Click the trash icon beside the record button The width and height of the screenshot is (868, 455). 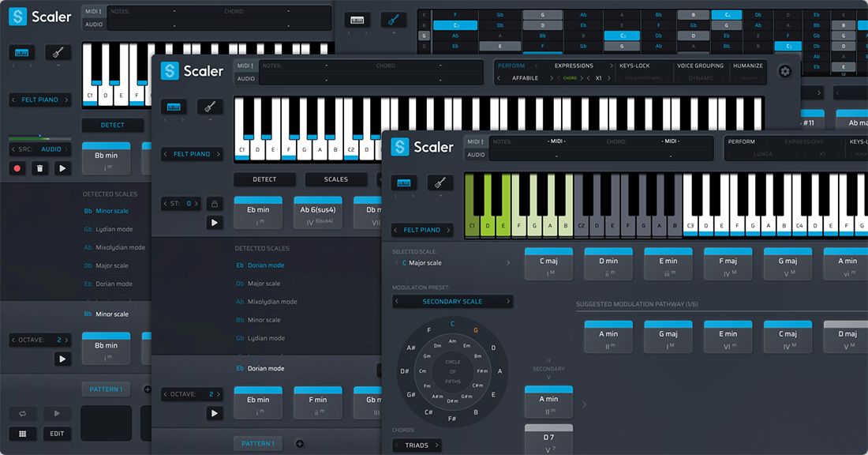coord(40,168)
